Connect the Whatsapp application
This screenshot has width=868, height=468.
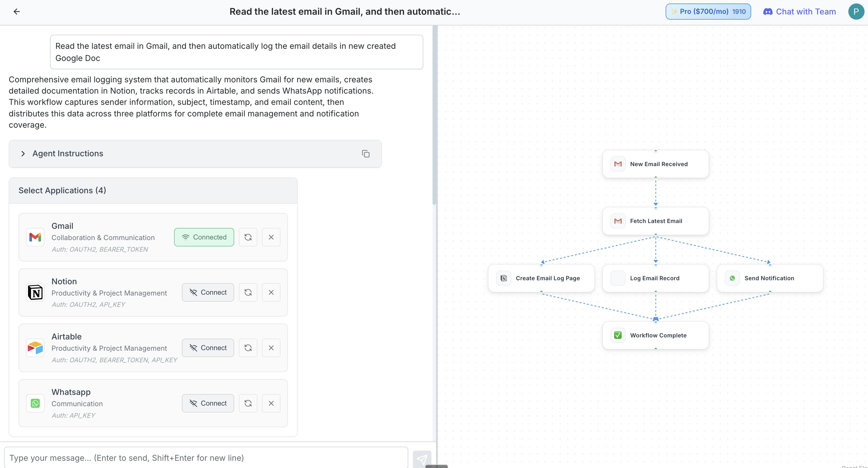point(208,403)
